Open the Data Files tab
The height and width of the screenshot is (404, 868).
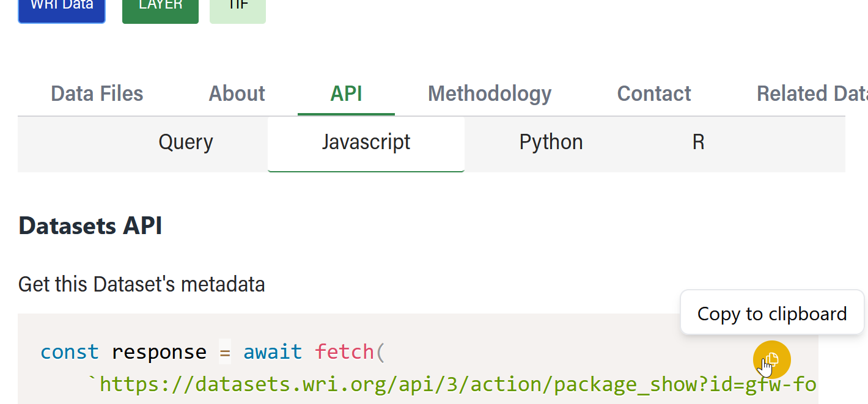(97, 94)
